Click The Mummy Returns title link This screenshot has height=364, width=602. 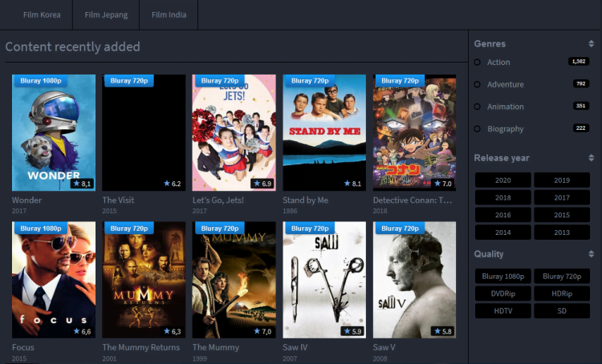coord(141,347)
